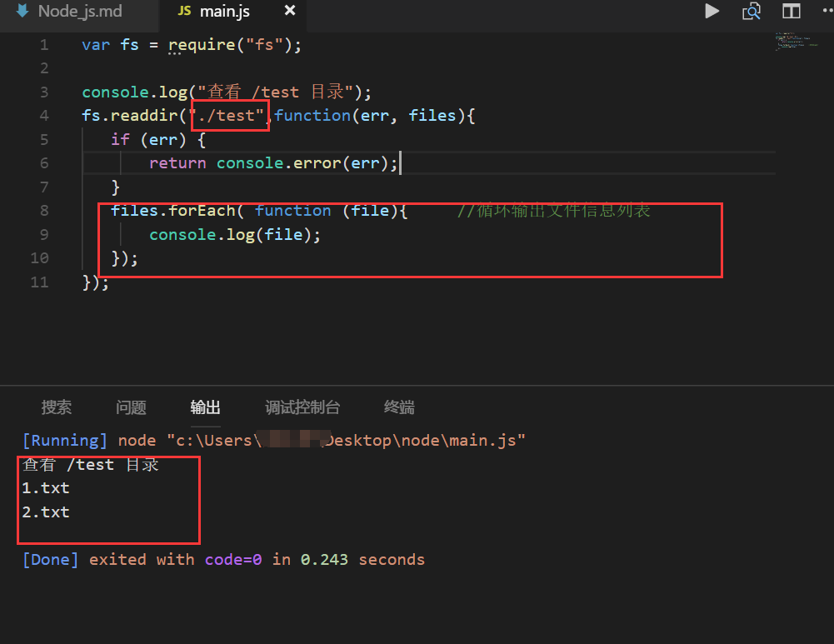Split the editor with the layout icon

point(791,11)
